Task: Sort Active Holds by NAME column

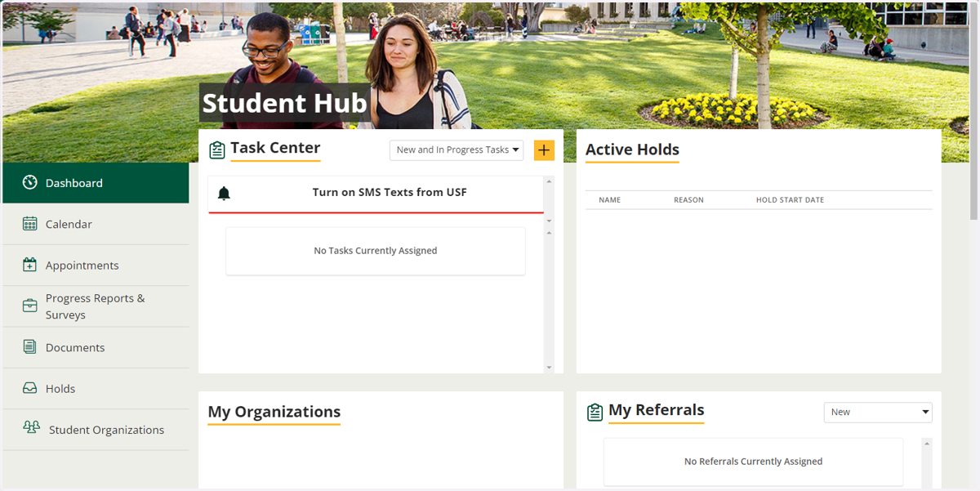Action: pyautogui.click(x=609, y=200)
